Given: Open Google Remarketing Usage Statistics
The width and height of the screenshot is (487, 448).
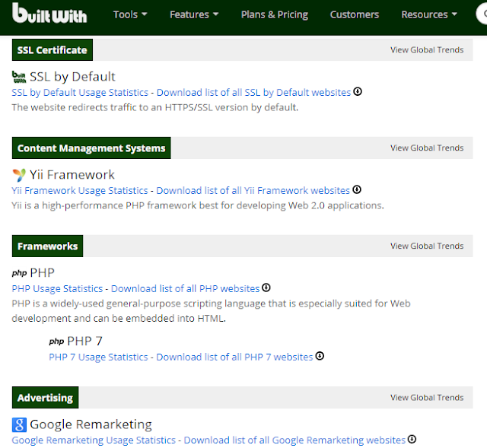Looking at the screenshot, I should [94, 440].
